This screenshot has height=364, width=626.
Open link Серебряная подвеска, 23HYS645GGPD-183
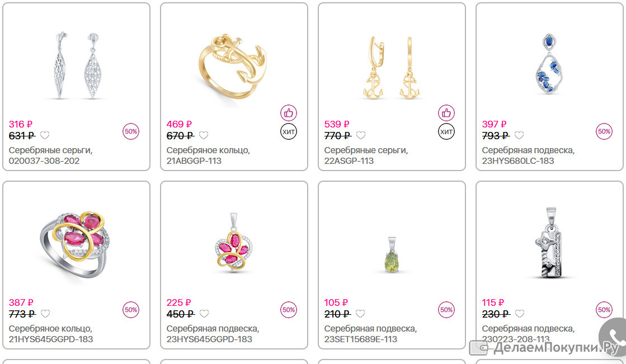pyautogui.click(x=213, y=334)
